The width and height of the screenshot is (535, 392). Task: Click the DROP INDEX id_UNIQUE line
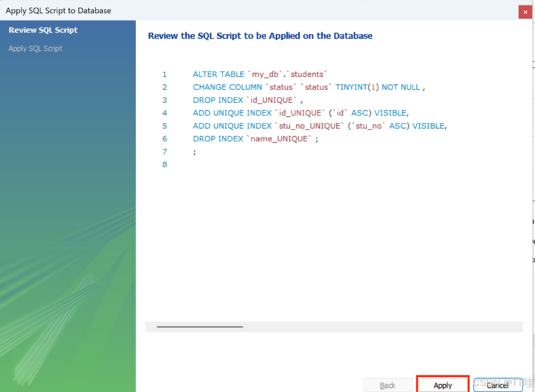(248, 100)
